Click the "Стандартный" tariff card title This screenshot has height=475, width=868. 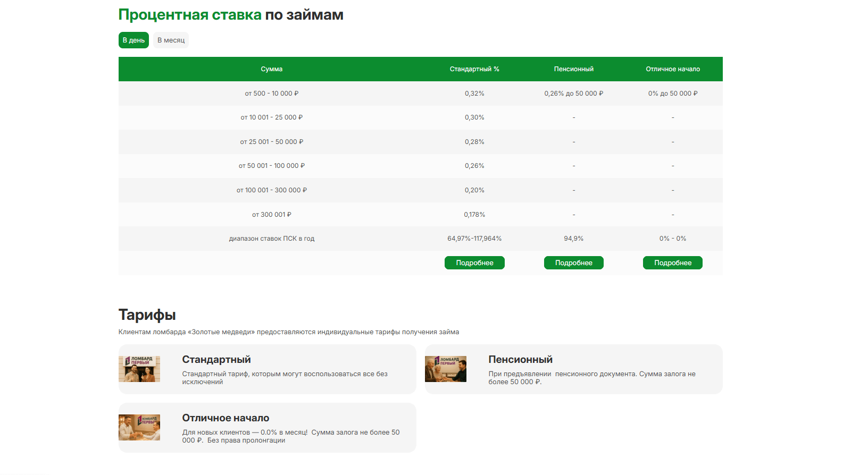point(216,360)
